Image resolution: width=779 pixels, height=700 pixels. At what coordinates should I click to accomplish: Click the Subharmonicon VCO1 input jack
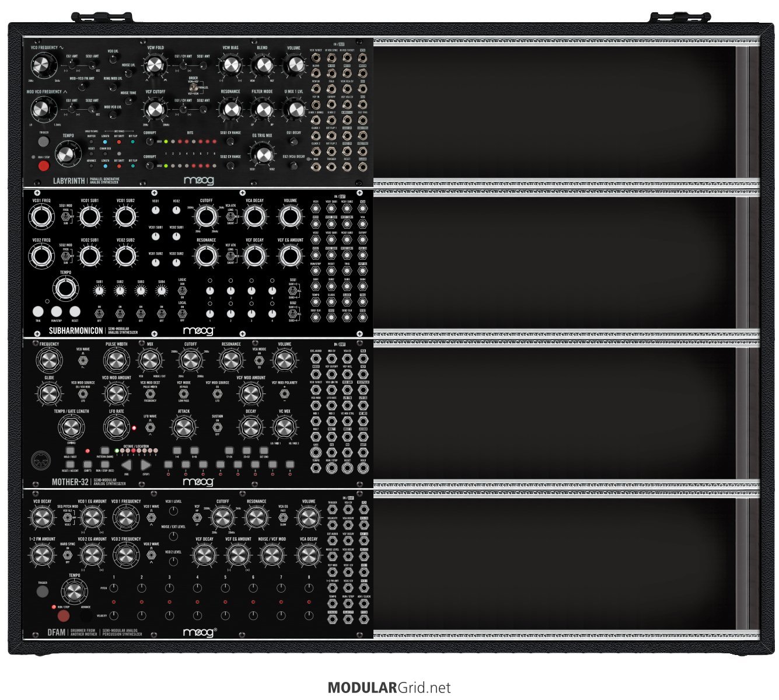point(316,208)
